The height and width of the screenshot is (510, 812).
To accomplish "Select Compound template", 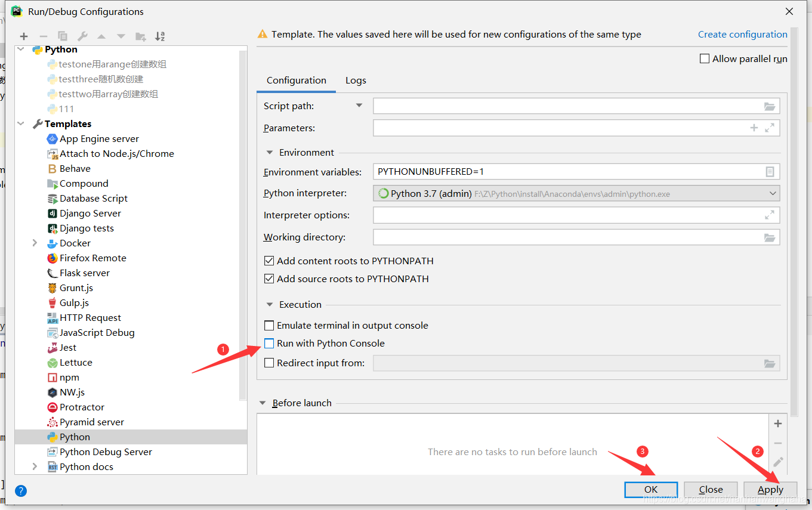I will tap(78, 183).
